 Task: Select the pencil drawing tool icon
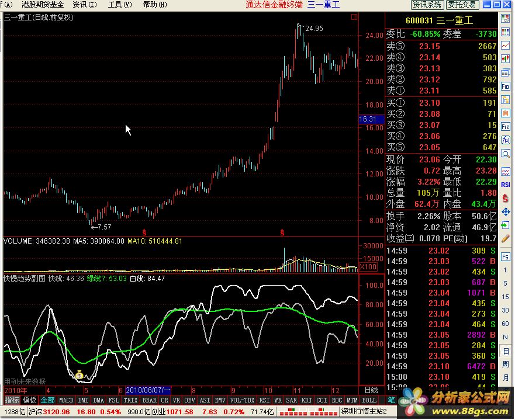[506, 238]
